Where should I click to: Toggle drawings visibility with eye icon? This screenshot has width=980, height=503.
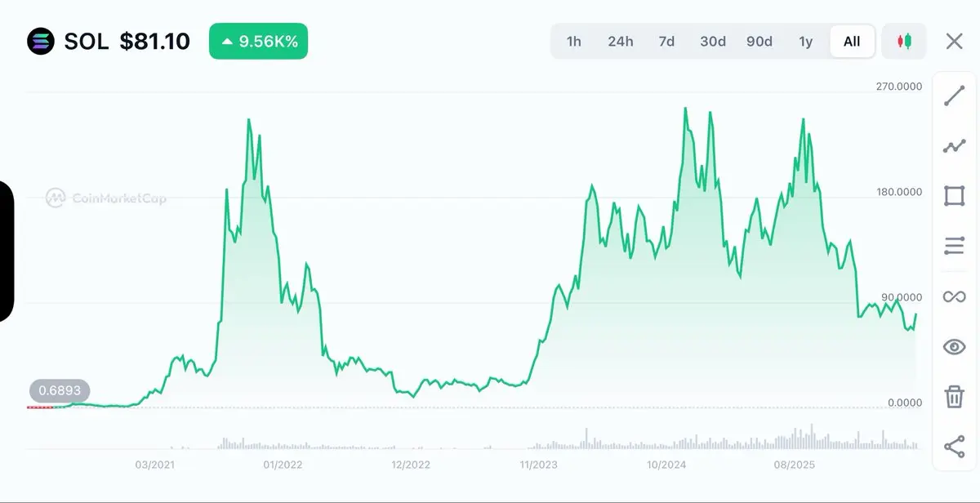click(x=954, y=347)
